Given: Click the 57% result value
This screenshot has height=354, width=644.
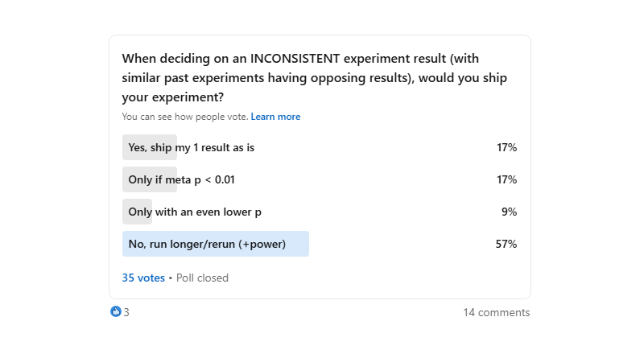Looking at the screenshot, I should pos(506,244).
